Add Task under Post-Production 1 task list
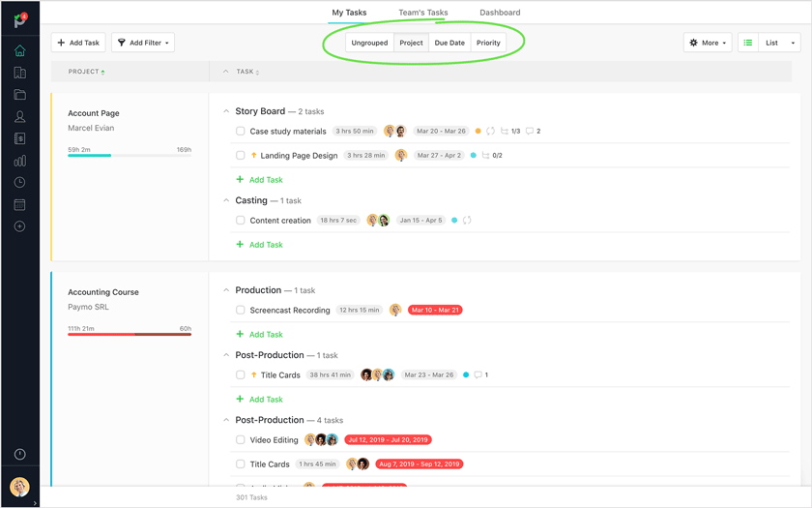This screenshot has height=508, width=812. [259, 399]
